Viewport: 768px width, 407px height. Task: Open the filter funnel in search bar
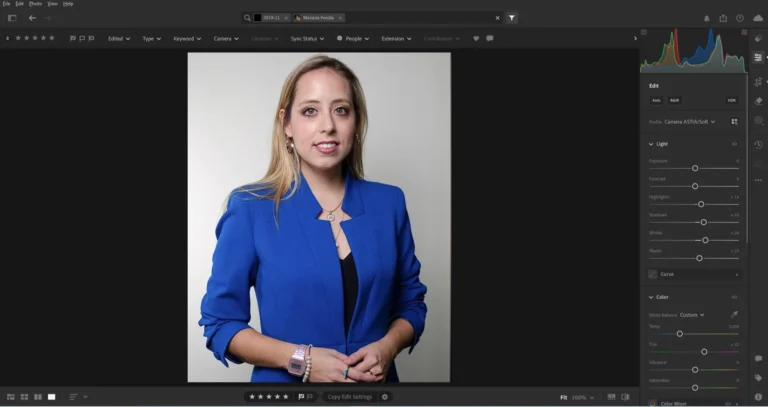click(512, 18)
